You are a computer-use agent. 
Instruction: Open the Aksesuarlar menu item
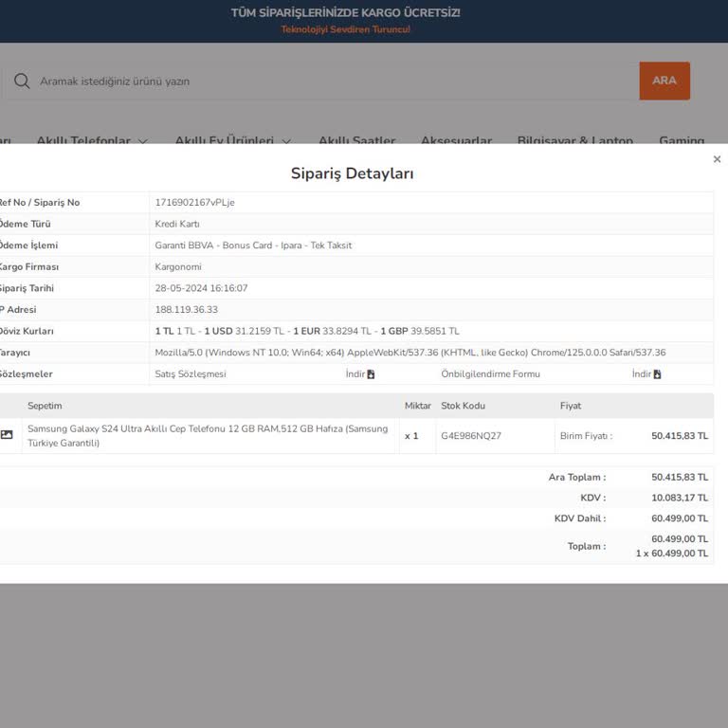pyautogui.click(x=456, y=141)
